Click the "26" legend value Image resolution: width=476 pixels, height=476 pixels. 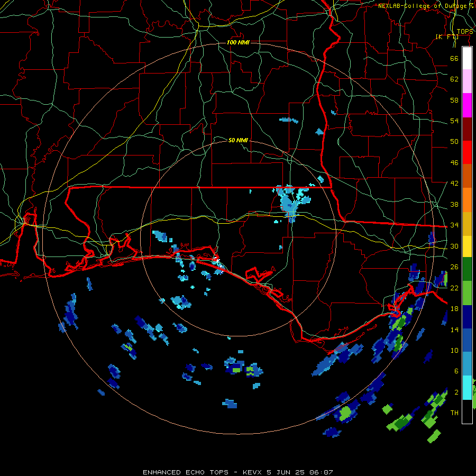(454, 267)
